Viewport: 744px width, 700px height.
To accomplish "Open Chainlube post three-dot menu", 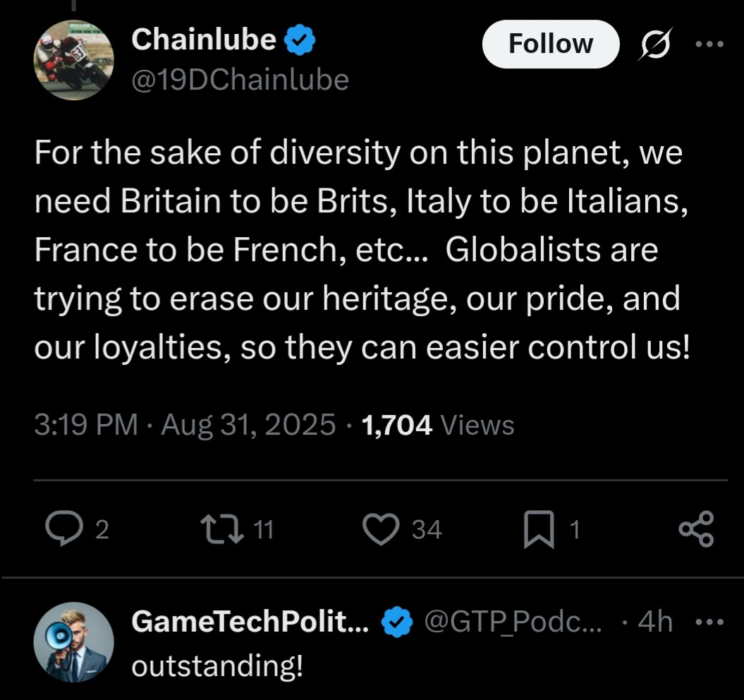I will (709, 44).
